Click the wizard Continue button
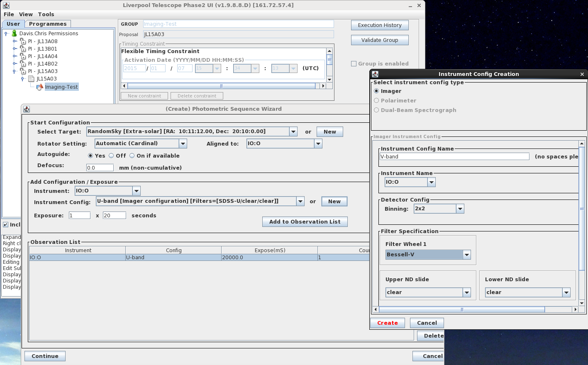The image size is (588, 365). coord(45,356)
